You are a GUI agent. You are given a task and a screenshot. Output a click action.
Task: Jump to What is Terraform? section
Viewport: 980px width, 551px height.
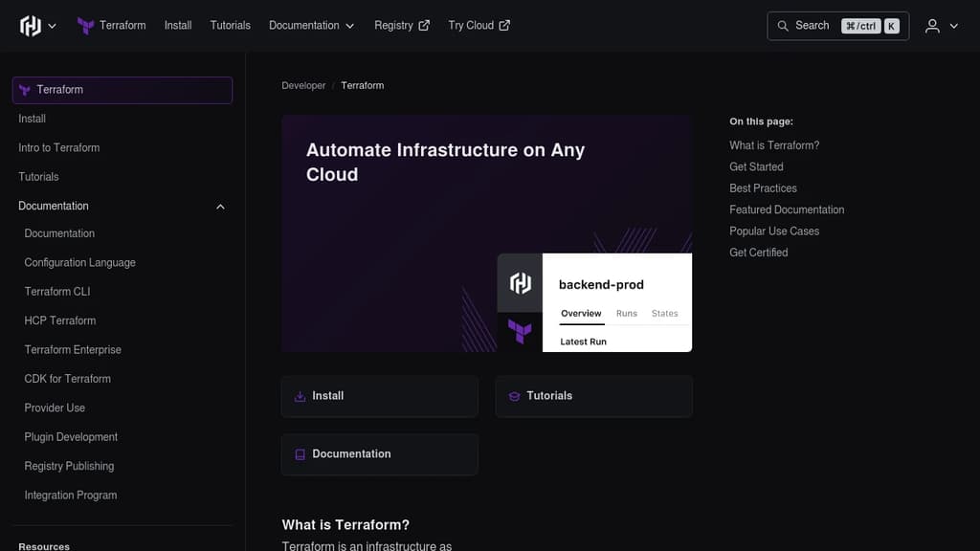[773, 145]
